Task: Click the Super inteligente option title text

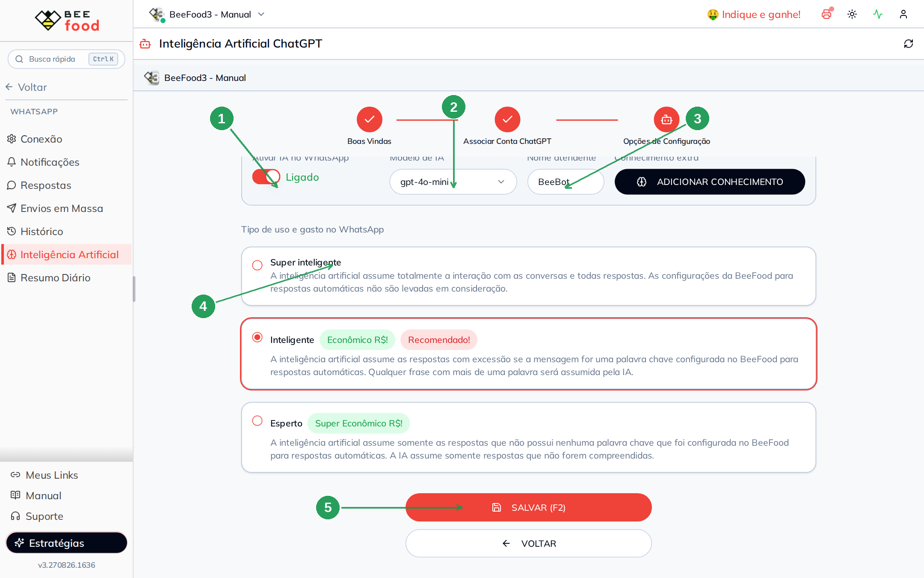Action: 305,262
